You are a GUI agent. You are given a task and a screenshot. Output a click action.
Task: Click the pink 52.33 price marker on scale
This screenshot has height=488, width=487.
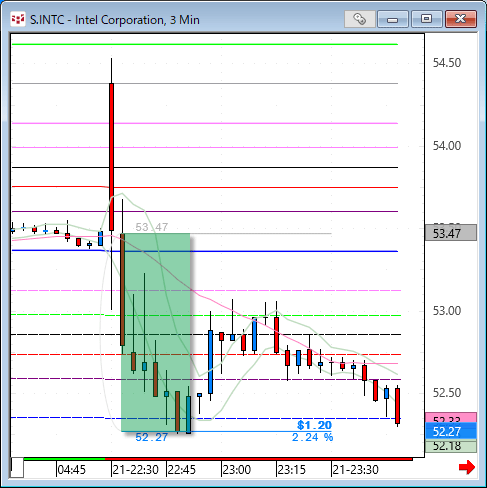pyautogui.click(x=451, y=418)
